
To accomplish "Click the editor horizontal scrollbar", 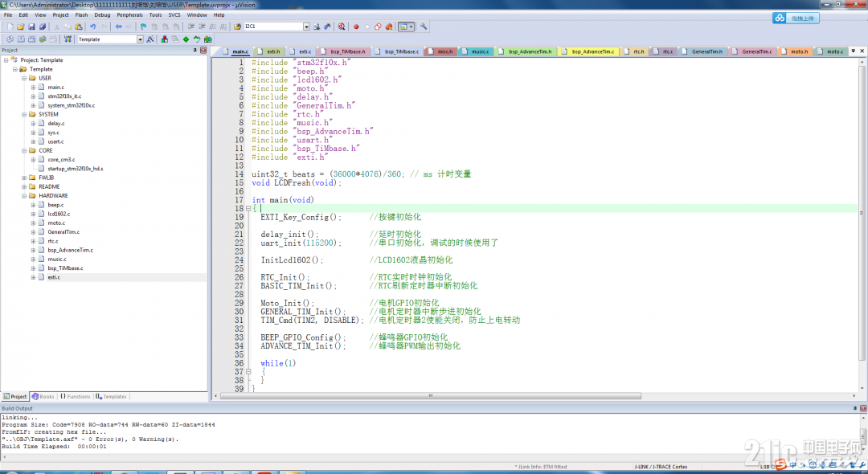I will [x=431, y=396].
